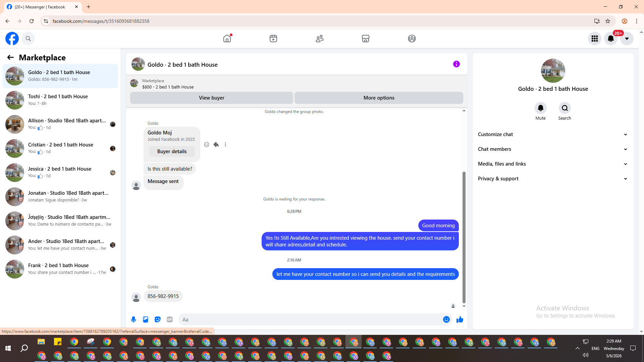Reload the page with browser refresh button
Image resolution: width=644 pixels, height=362 pixels.
(x=32, y=21)
